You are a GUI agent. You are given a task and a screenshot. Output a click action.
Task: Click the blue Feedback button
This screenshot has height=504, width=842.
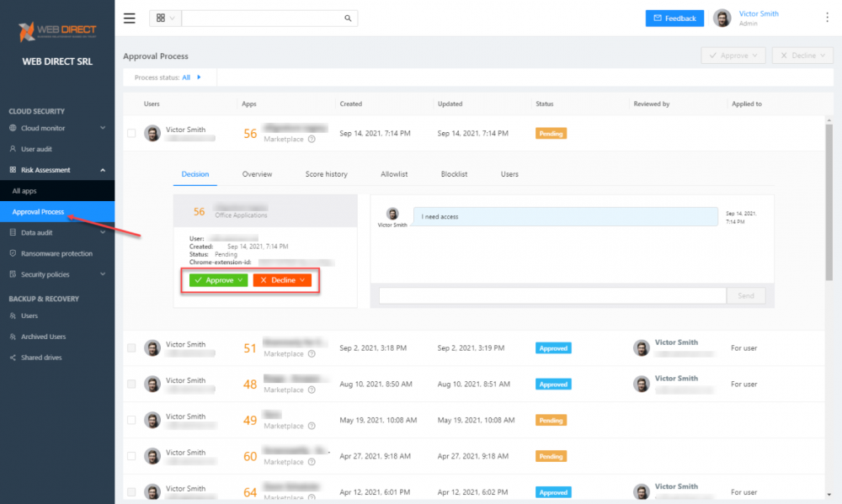click(674, 18)
